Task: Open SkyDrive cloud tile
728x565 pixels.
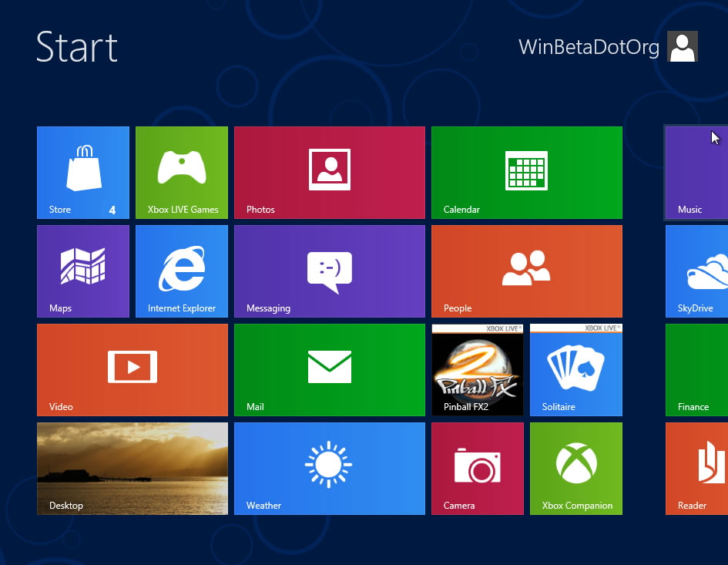Action: (x=696, y=271)
